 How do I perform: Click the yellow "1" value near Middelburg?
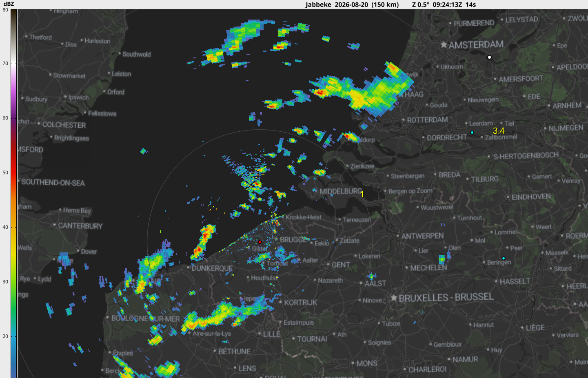click(x=362, y=194)
